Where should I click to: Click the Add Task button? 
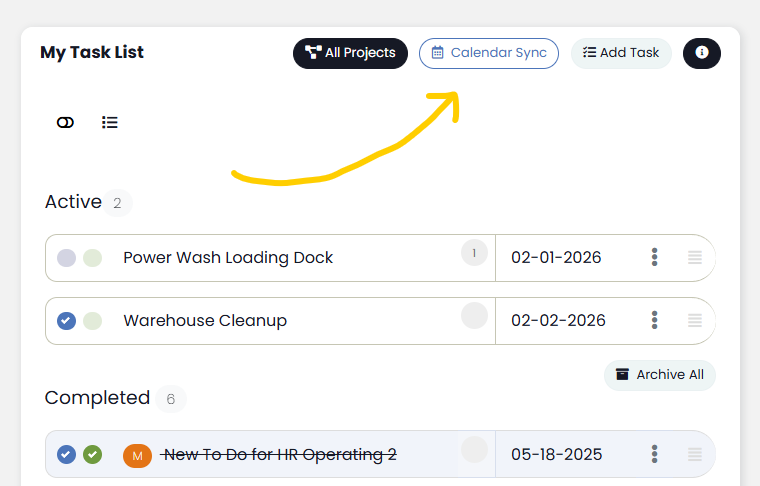click(x=621, y=53)
